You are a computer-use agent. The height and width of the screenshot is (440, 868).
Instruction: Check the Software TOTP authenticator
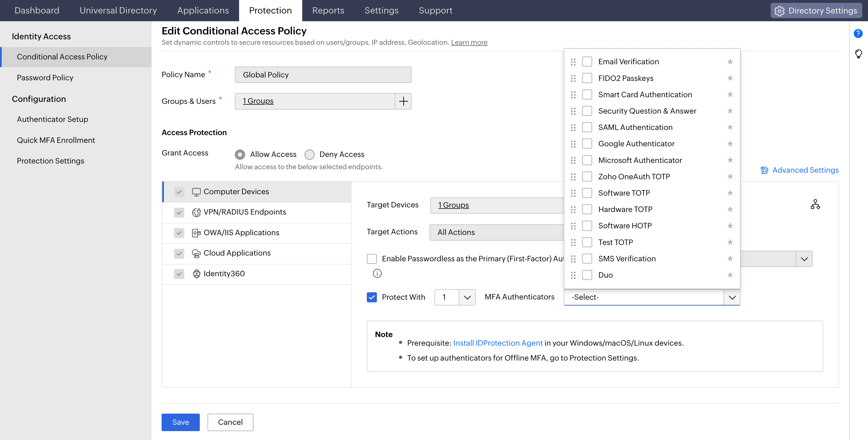coord(587,193)
